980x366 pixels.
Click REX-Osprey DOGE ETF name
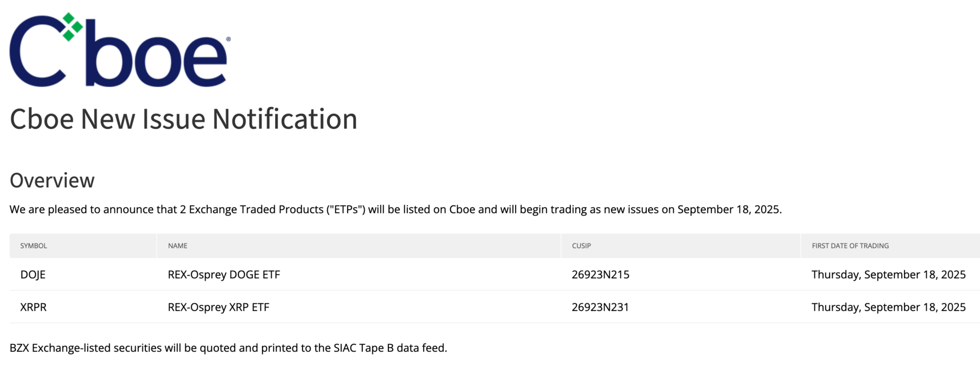224,275
